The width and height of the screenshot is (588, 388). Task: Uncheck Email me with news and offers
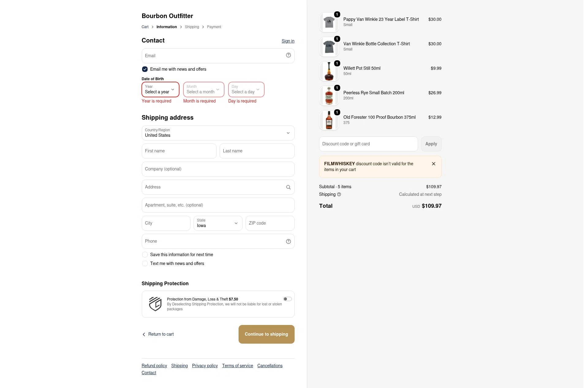coord(145,69)
